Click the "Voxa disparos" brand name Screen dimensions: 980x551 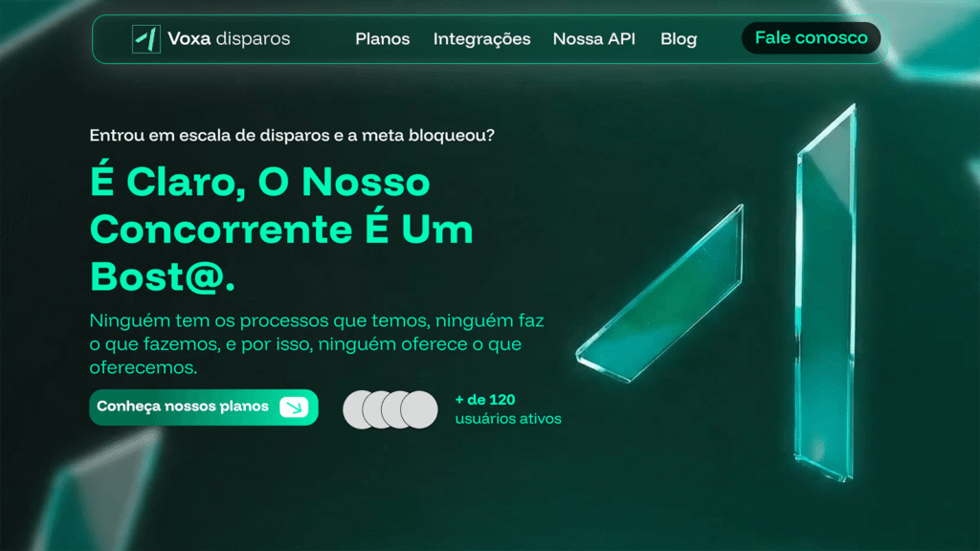coord(229,38)
